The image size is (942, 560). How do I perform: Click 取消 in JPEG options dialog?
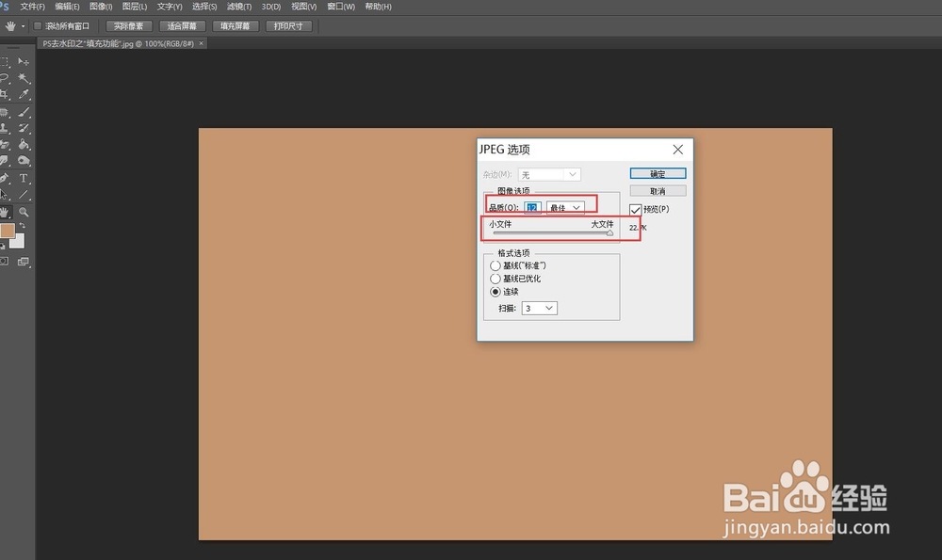[658, 191]
